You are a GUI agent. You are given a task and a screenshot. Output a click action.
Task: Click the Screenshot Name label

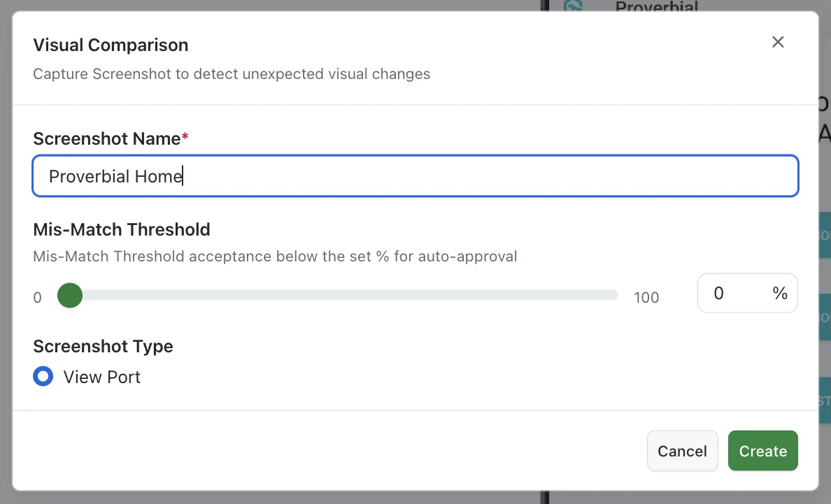[111, 138]
